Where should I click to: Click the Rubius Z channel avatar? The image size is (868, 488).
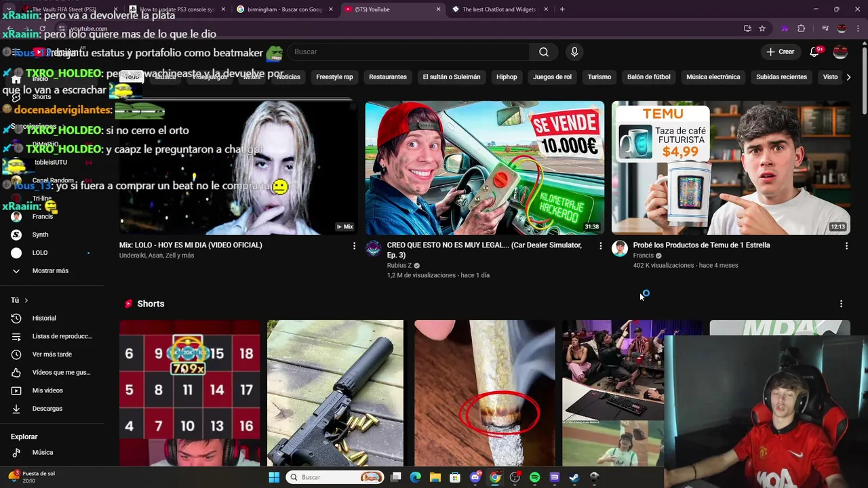(x=374, y=248)
